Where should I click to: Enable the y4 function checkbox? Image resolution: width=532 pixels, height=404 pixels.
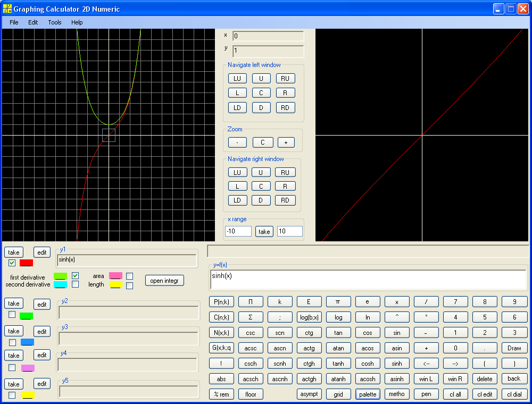[12, 367]
